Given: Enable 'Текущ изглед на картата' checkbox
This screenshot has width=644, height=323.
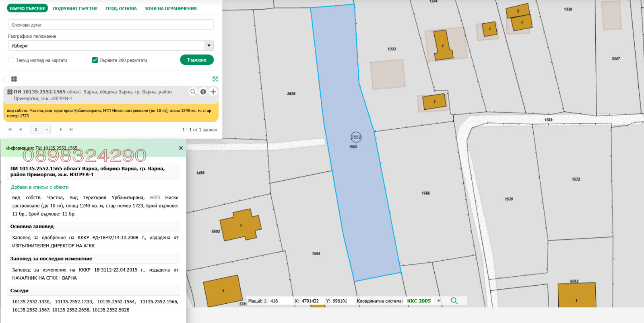Looking at the screenshot, I should click(x=11, y=60).
